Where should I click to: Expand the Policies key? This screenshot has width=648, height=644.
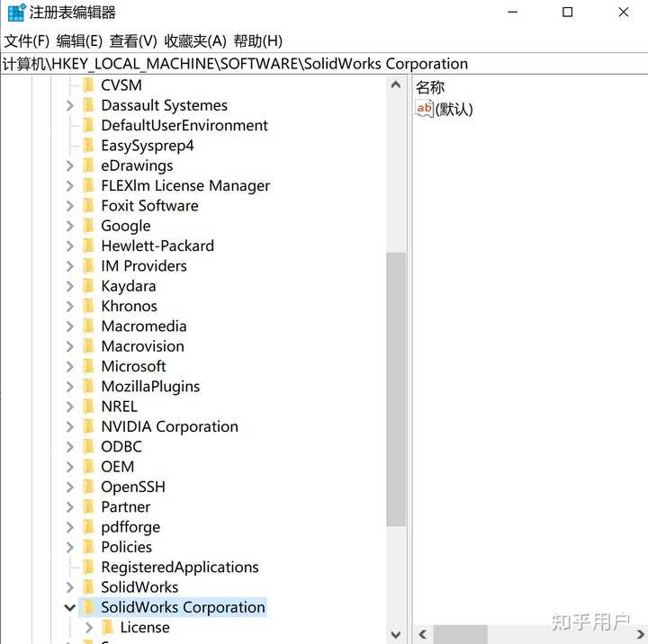pyautogui.click(x=70, y=547)
